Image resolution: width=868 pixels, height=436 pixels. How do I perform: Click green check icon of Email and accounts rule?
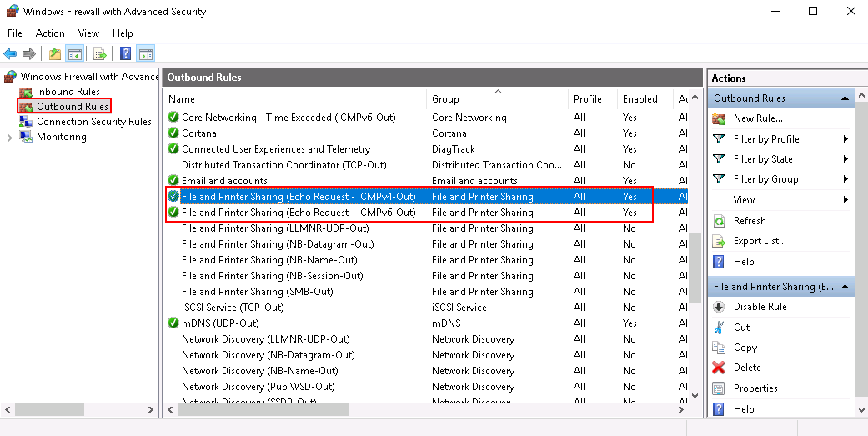pyautogui.click(x=173, y=180)
